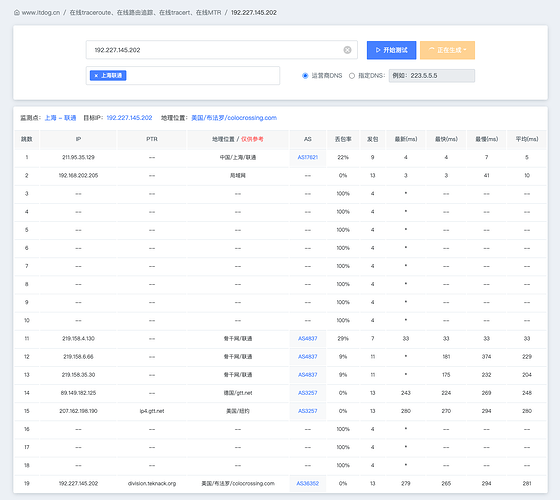Click the IP 219.158.35.30 in hop 13
The image size is (560, 500).
click(x=78, y=375)
